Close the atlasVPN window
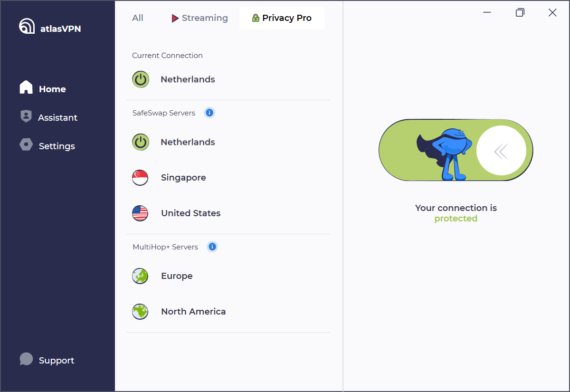 click(x=552, y=13)
